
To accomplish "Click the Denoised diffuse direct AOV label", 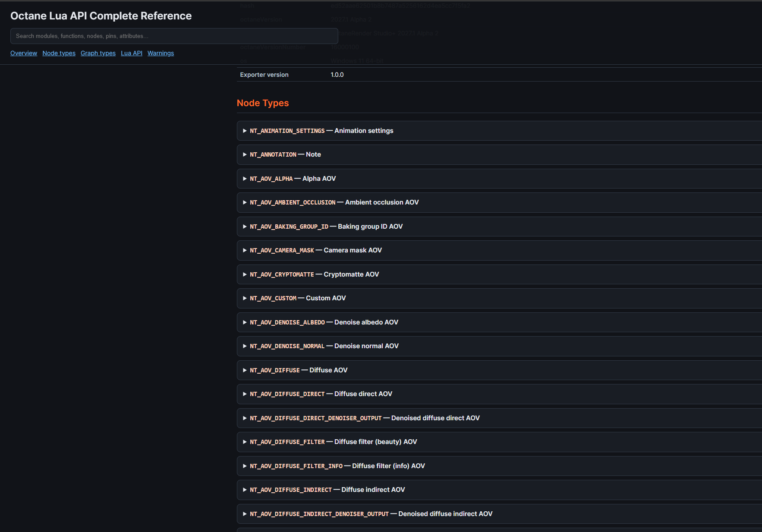I will 435,418.
